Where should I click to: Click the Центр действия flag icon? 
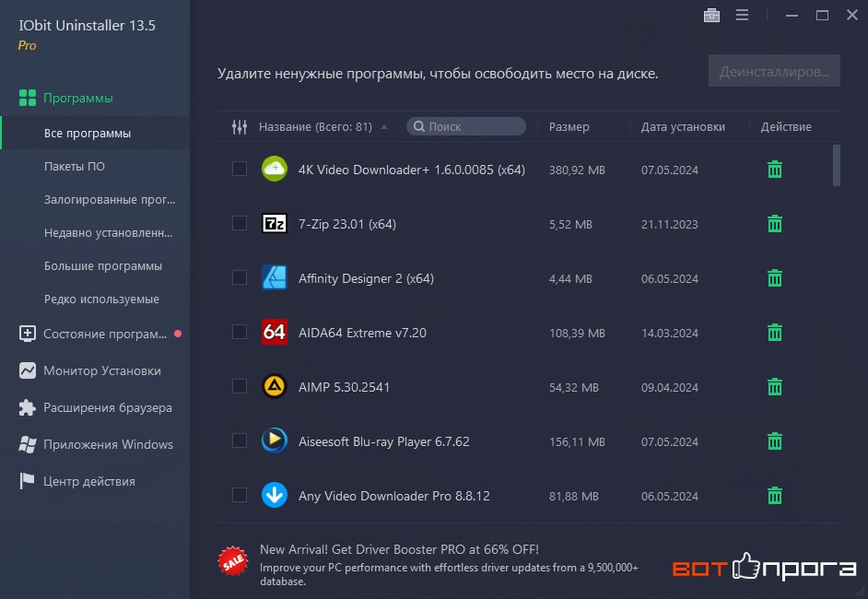(x=27, y=480)
